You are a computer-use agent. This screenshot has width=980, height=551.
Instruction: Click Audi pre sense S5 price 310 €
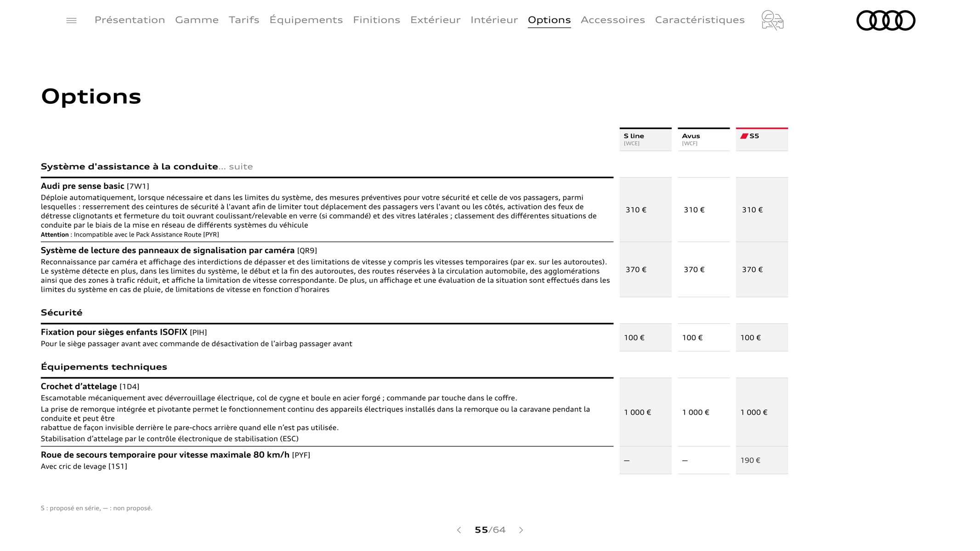click(x=752, y=210)
